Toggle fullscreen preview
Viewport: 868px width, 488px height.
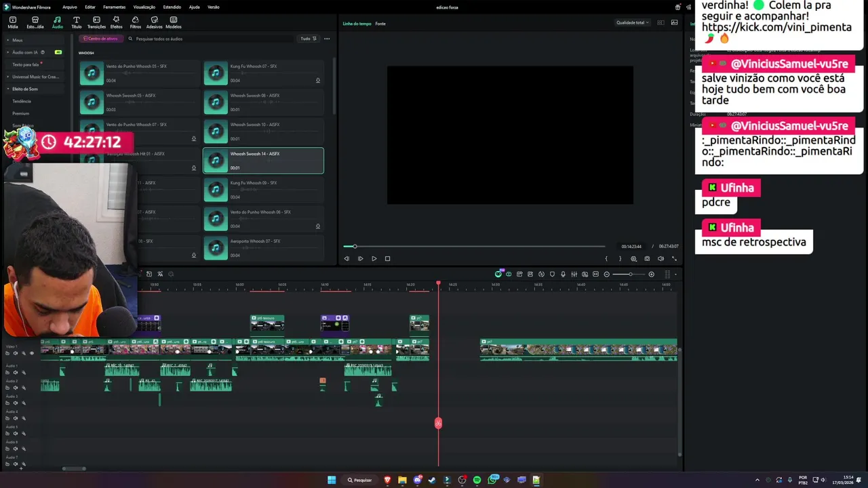[x=674, y=258]
